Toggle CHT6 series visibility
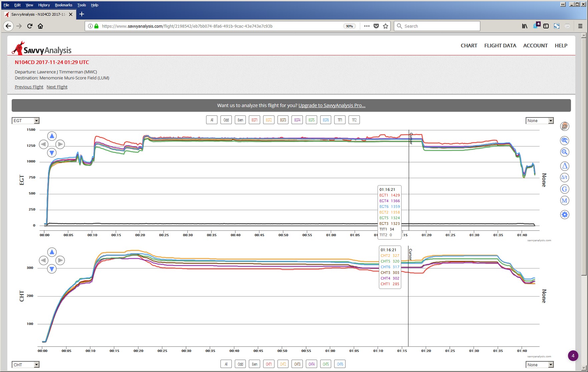The width and height of the screenshot is (588, 372). 340,364
